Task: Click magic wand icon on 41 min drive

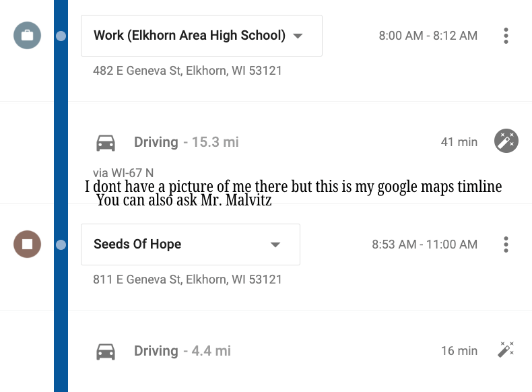Action: click(x=506, y=141)
